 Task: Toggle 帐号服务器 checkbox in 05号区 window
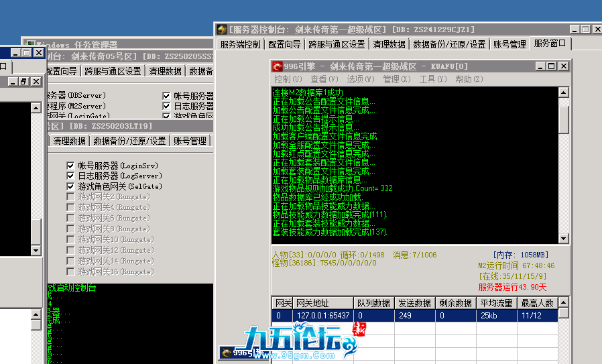point(166,96)
